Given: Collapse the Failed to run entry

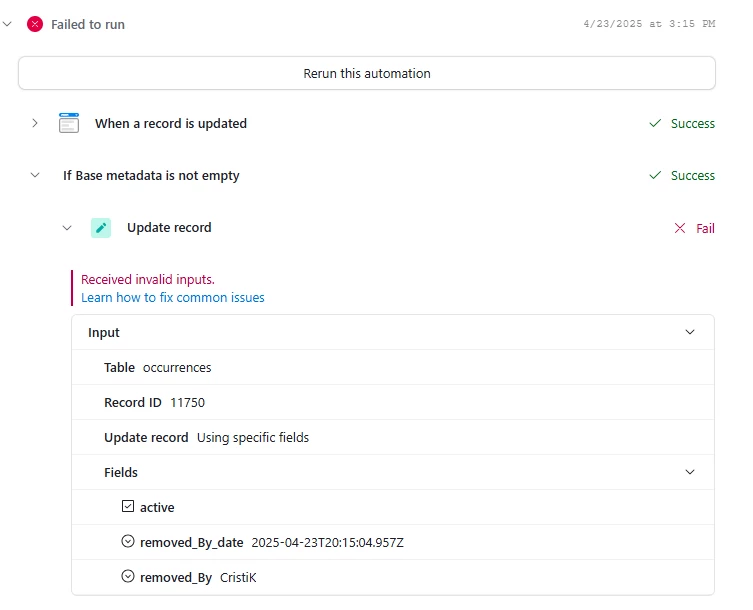Looking at the screenshot, I should click(7, 24).
